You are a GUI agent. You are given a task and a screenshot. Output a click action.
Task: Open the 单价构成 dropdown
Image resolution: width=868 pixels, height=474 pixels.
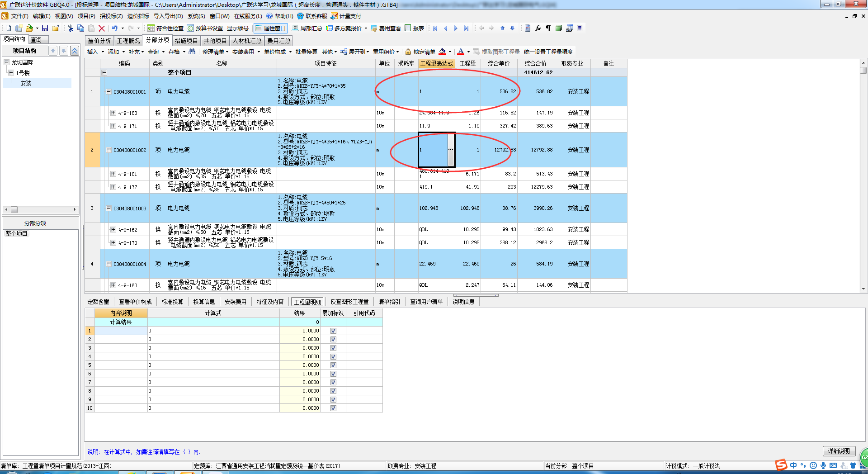tap(278, 52)
